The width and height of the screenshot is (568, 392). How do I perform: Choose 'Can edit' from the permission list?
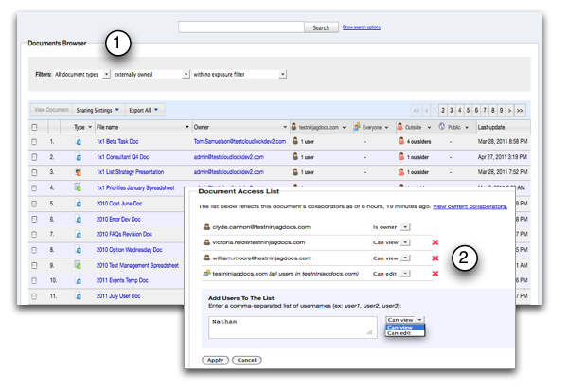402,332
